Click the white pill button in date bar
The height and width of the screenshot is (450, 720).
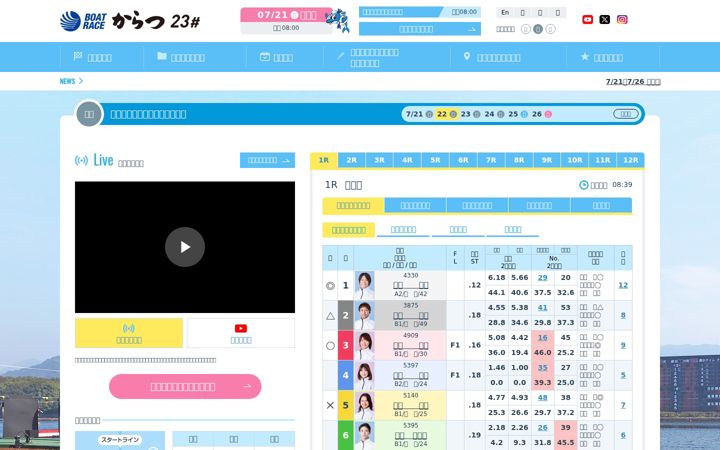coord(626,114)
